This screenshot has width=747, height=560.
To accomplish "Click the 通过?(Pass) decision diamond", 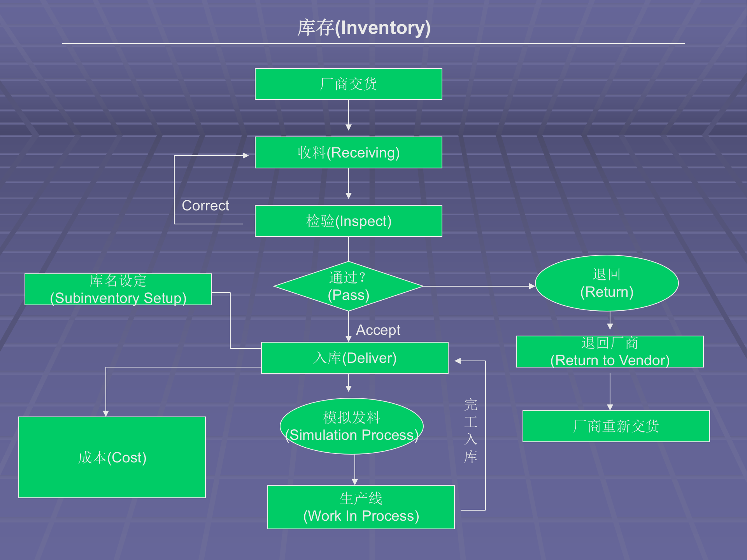I will click(348, 286).
